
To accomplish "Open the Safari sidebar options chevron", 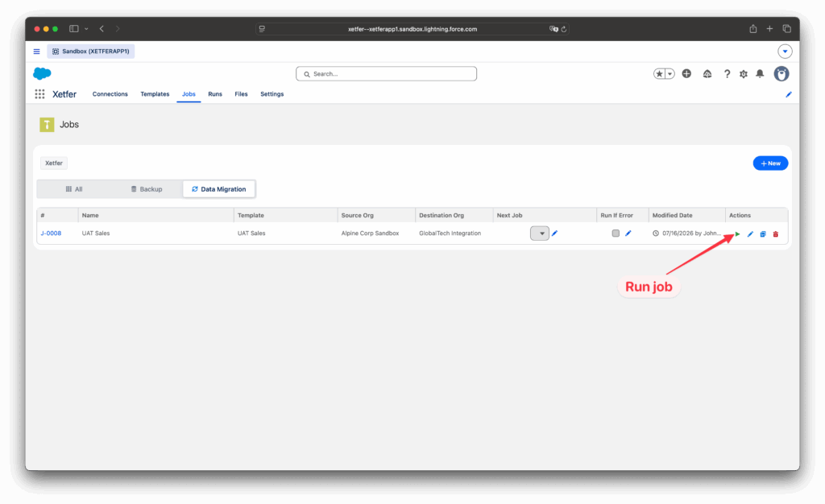I will 86,29.
